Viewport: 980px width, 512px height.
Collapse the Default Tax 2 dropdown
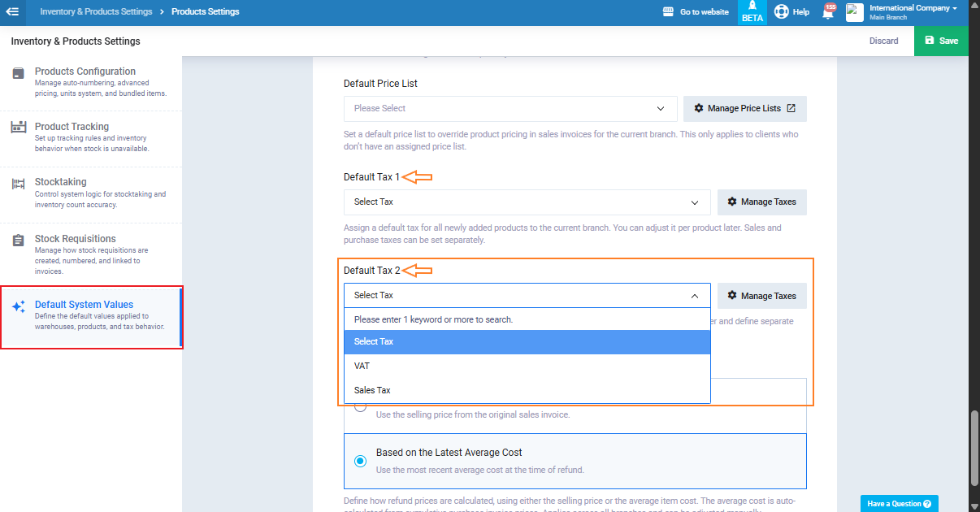pyautogui.click(x=527, y=296)
